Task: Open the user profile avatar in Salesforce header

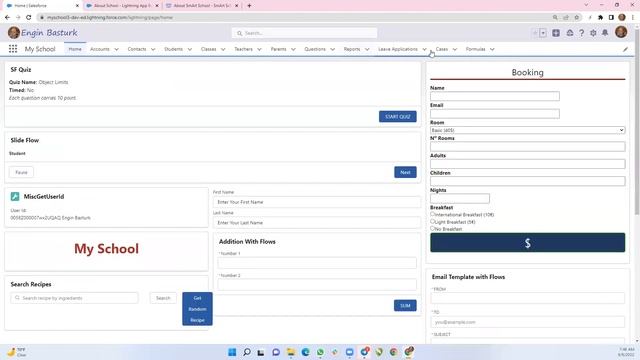Action: point(621,32)
